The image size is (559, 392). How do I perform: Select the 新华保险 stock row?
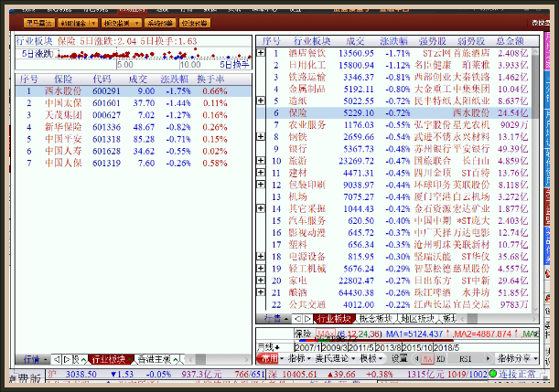134,127
